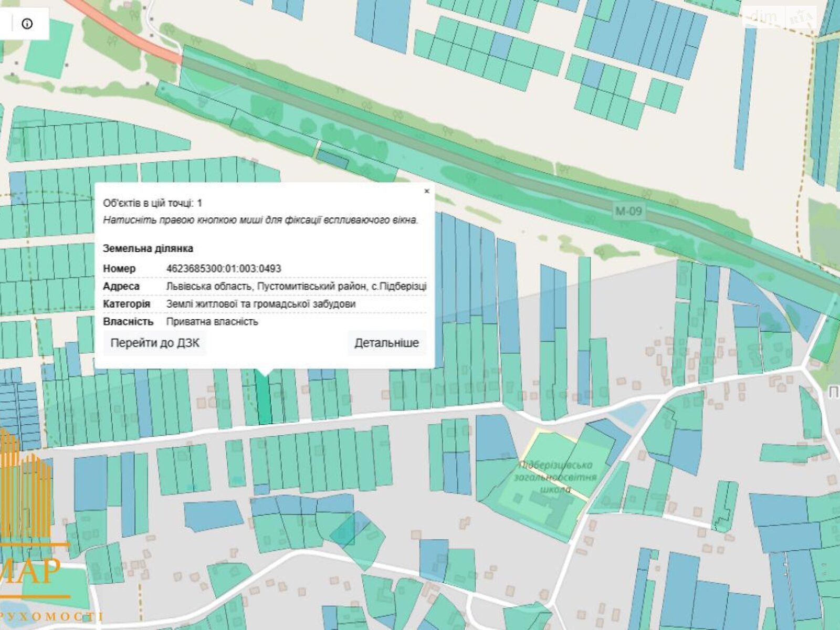Click the 'Категорія' field label
Screen dimensions: 840x630
[x=127, y=304]
